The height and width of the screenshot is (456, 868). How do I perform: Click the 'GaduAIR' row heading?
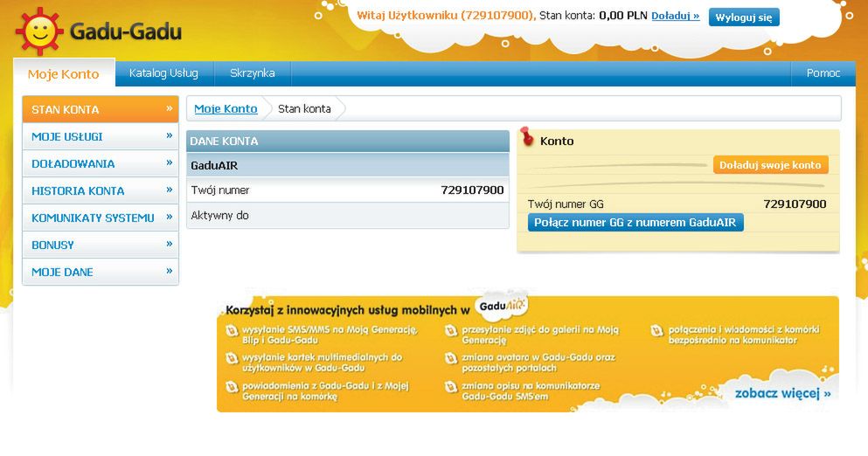click(x=214, y=165)
